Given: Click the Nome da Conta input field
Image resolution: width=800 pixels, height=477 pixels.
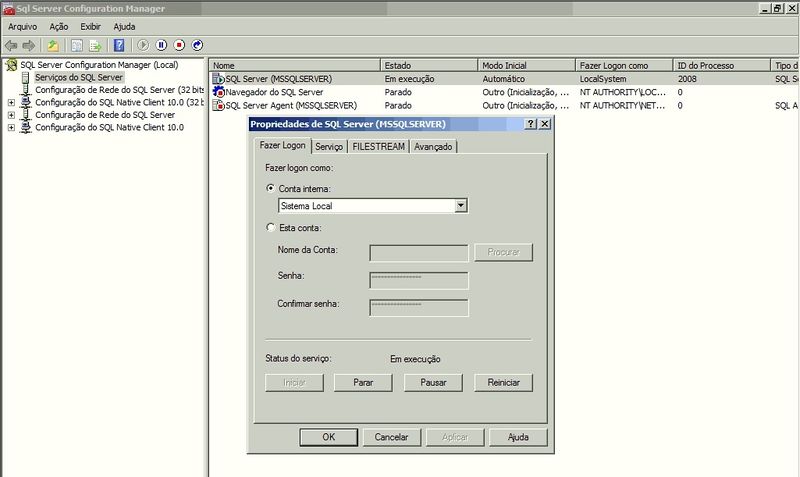Looking at the screenshot, I should click(x=419, y=253).
